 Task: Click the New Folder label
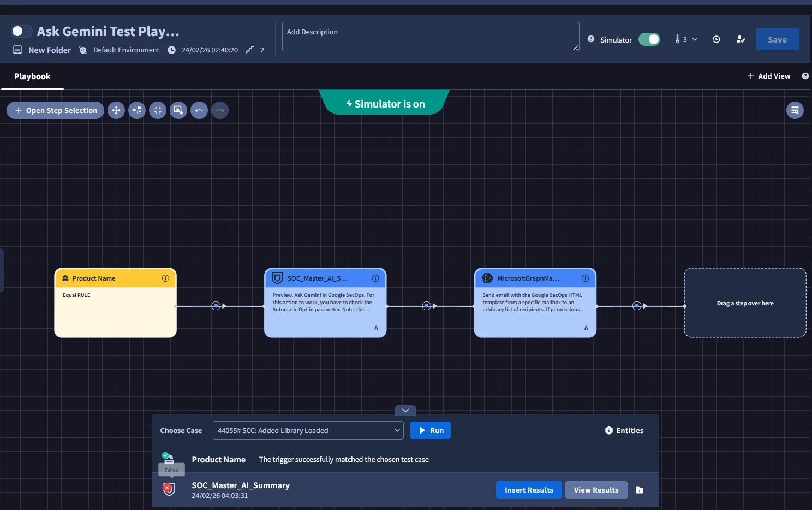tap(50, 50)
